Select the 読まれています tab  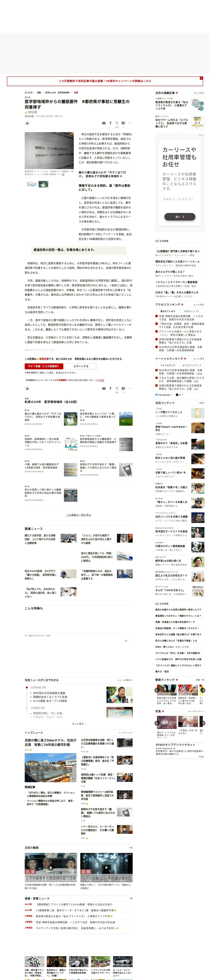[x=168, y=311]
